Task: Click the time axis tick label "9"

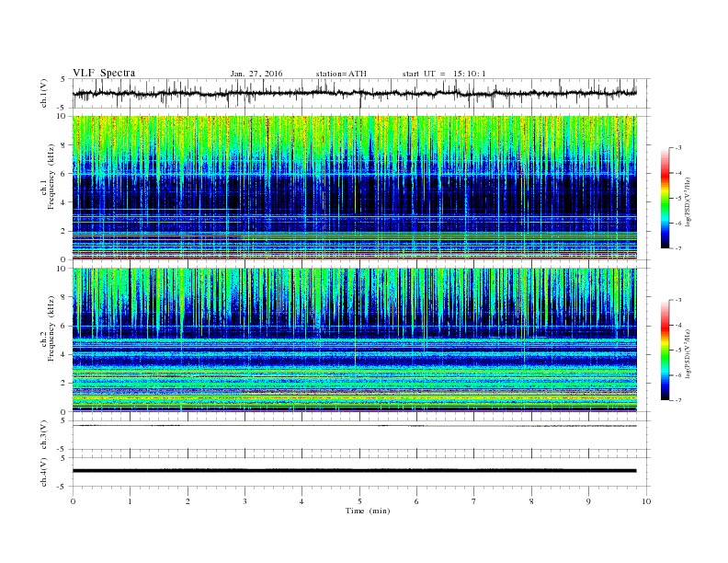Action: [588, 501]
